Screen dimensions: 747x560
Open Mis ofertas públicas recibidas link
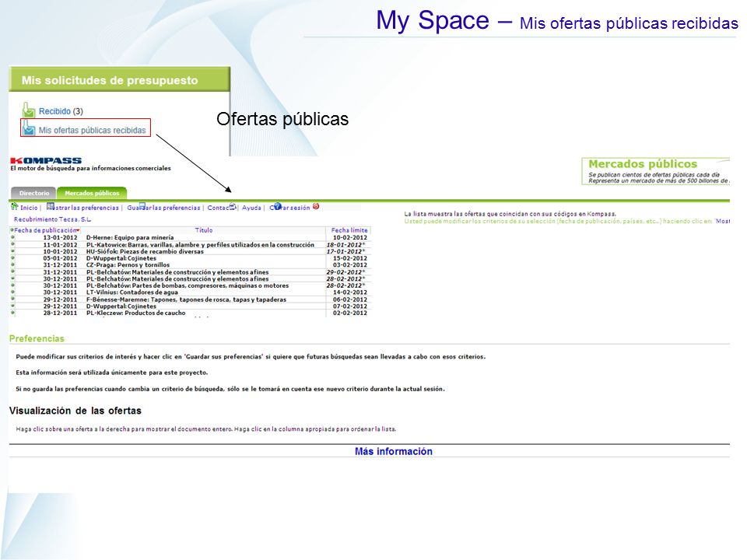(x=92, y=130)
